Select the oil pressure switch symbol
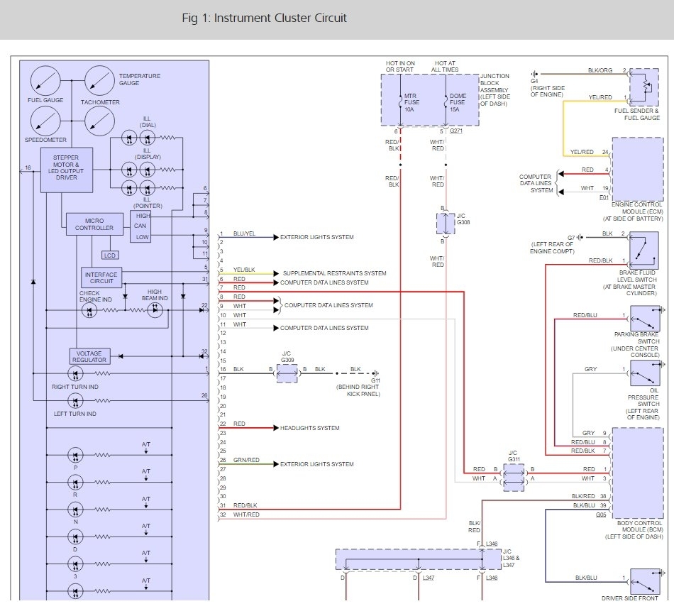Viewport: 674px width, 616px height. pyautogui.click(x=644, y=373)
